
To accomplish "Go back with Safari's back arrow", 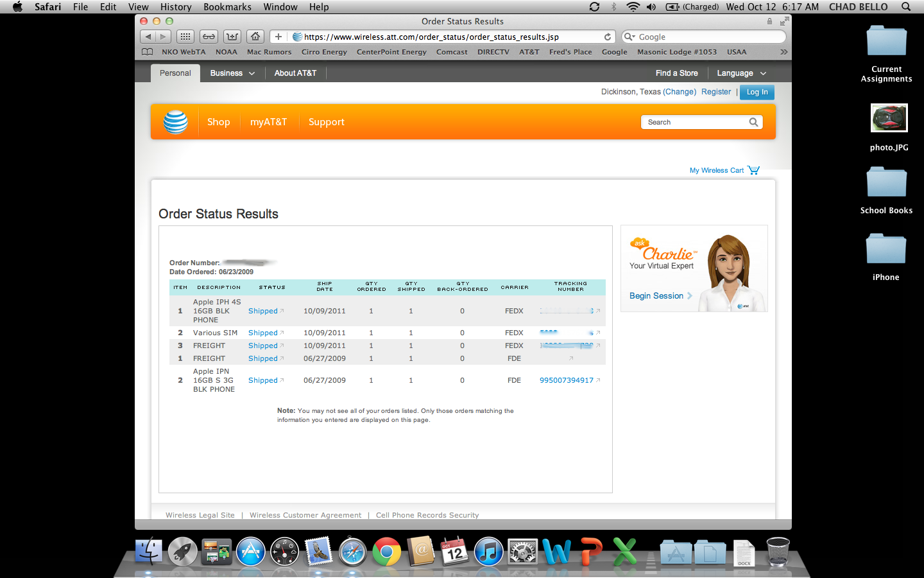I will [x=148, y=37].
